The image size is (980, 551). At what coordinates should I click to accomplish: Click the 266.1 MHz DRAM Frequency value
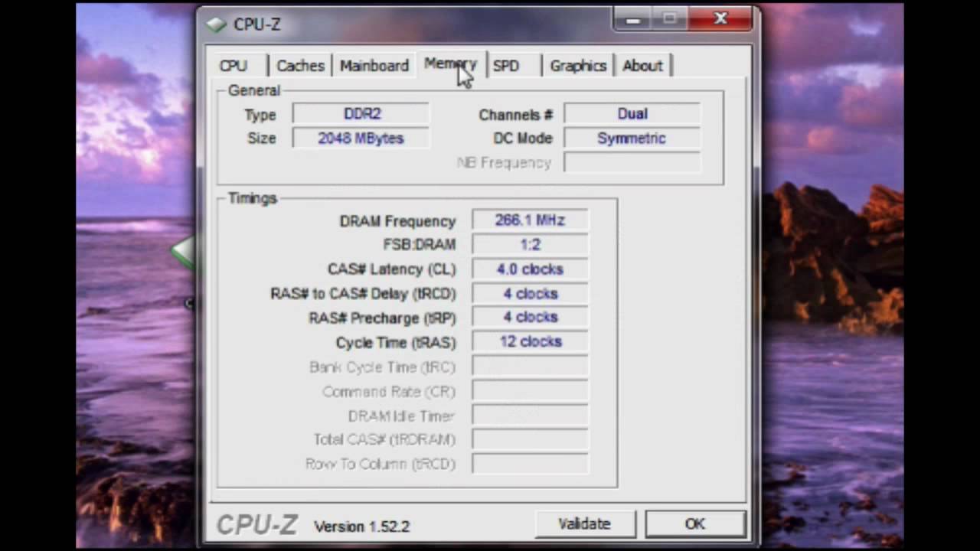point(530,220)
